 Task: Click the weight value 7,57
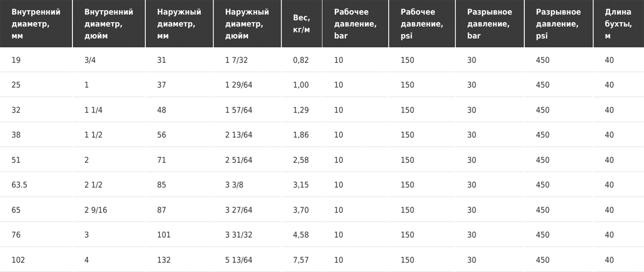[301, 260]
